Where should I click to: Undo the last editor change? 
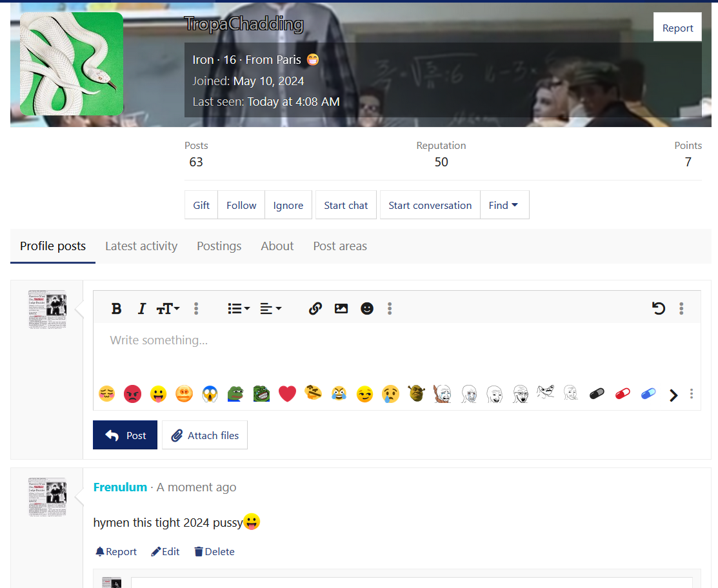[658, 308]
